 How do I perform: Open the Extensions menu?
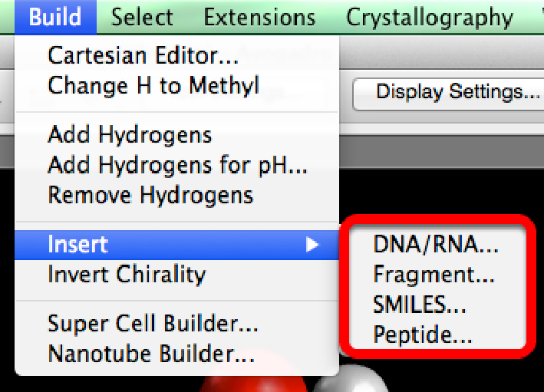259,17
